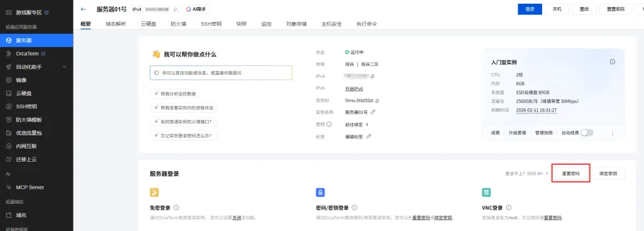Click info icon beside 密码/密钥登录
Screen dimensions: 644x231
tap(355, 208)
